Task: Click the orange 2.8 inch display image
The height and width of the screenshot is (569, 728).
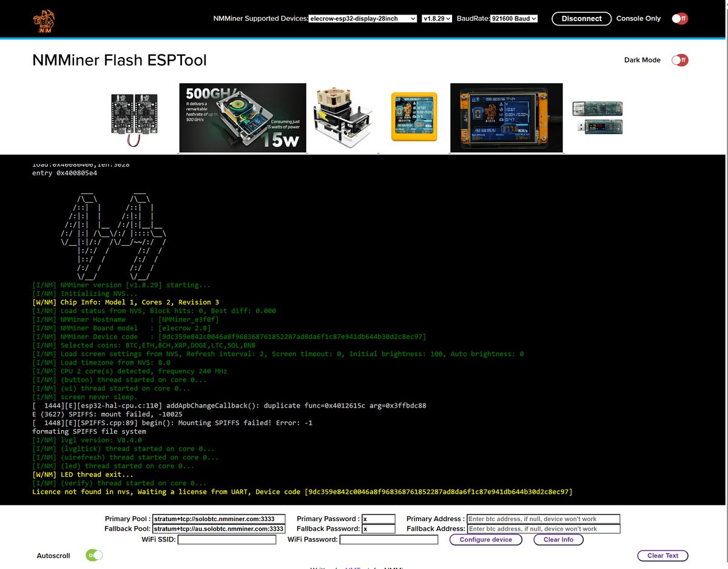Action: 506,118
